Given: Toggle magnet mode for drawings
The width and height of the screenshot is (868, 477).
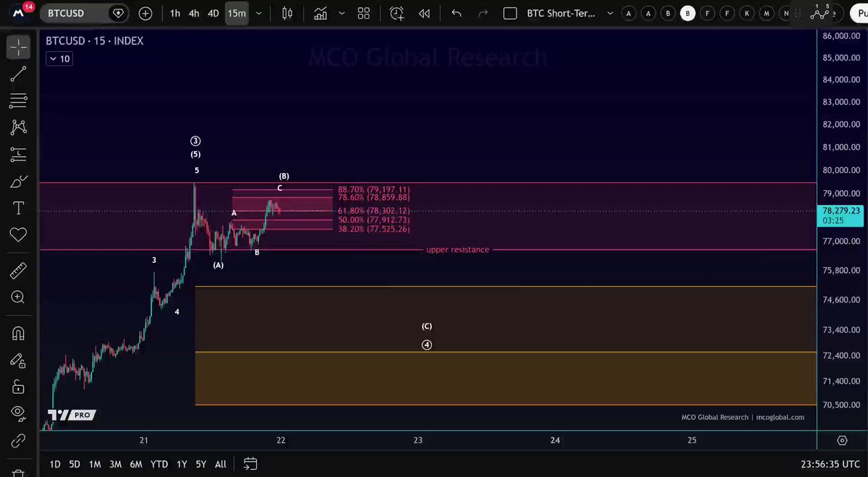Looking at the screenshot, I should (x=18, y=333).
